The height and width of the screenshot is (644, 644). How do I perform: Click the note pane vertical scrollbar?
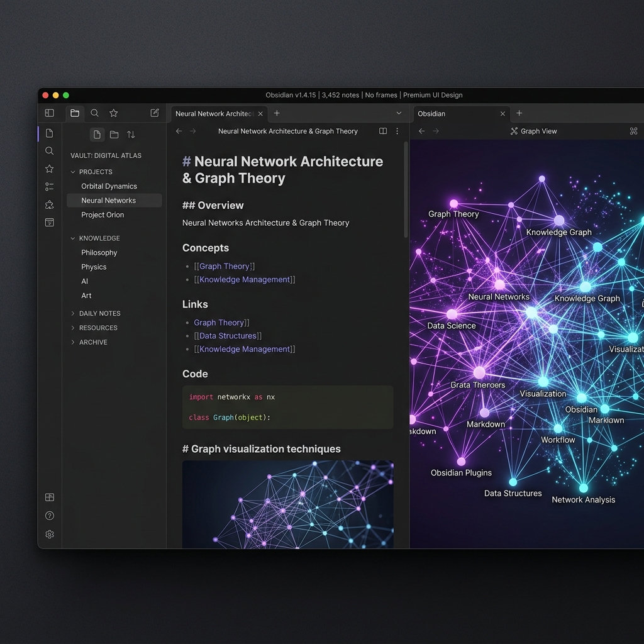(406, 190)
